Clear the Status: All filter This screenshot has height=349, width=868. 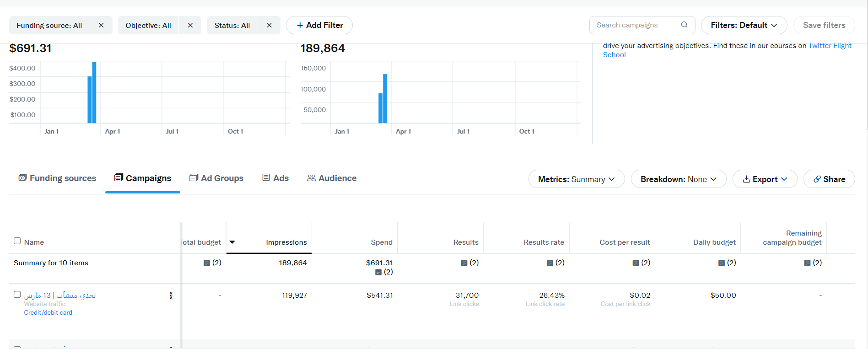(x=269, y=25)
